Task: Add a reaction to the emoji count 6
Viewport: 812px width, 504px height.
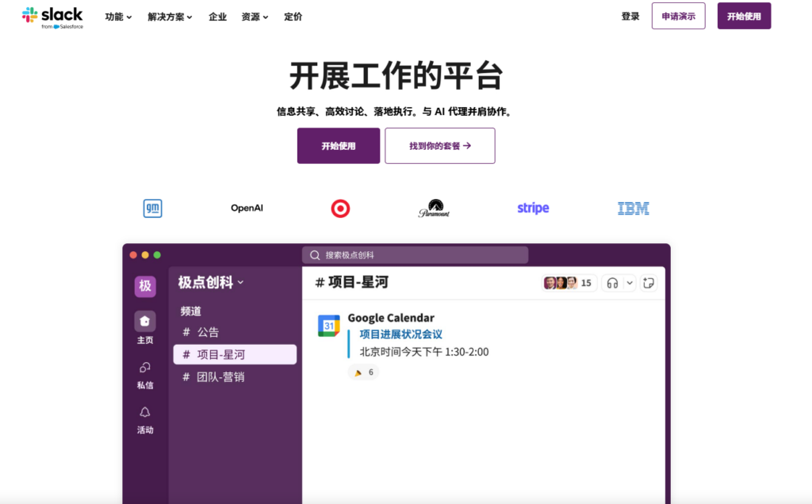Action: coord(363,372)
